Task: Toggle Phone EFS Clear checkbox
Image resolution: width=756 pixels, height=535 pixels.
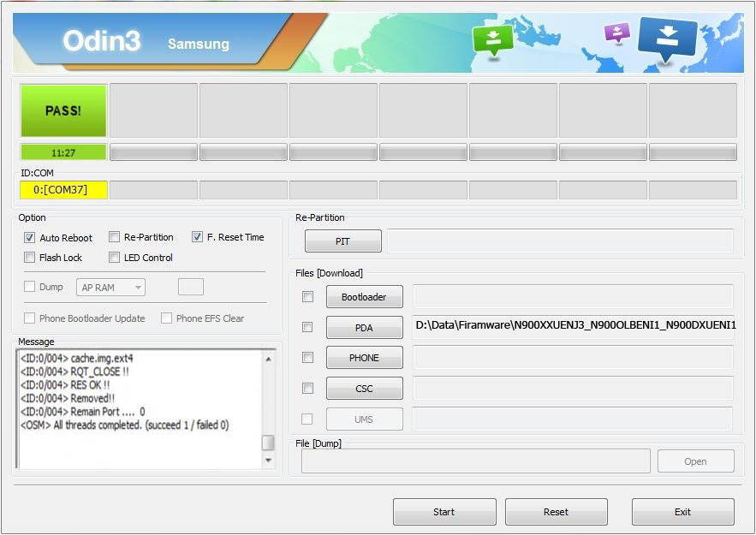Action: [166, 318]
